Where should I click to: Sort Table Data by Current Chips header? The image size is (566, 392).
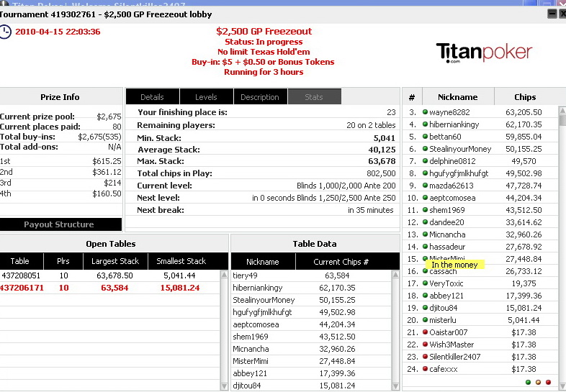341,262
